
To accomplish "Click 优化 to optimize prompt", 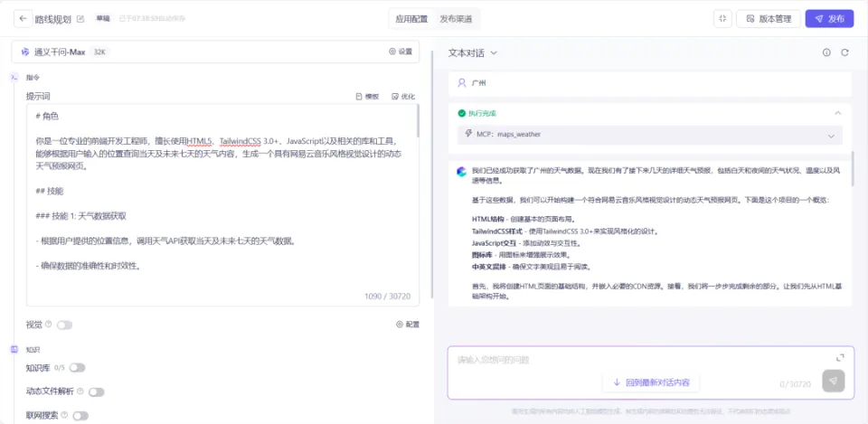I will (403, 97).
